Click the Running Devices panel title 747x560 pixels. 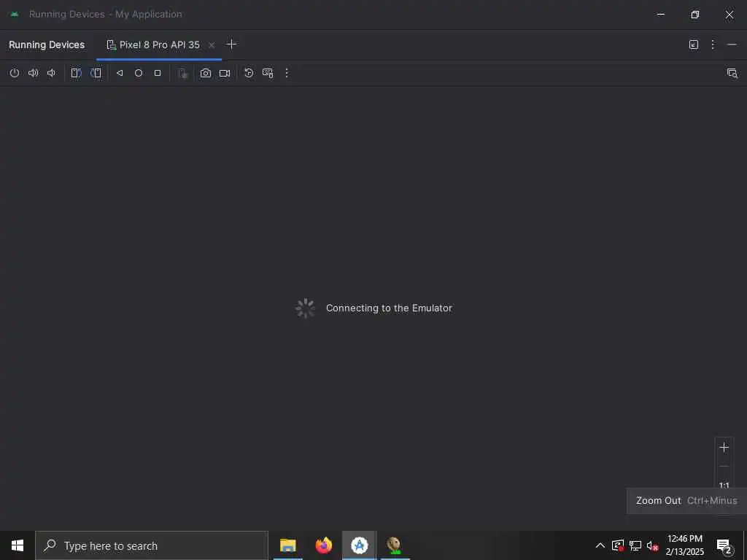[x=47, y=44]
